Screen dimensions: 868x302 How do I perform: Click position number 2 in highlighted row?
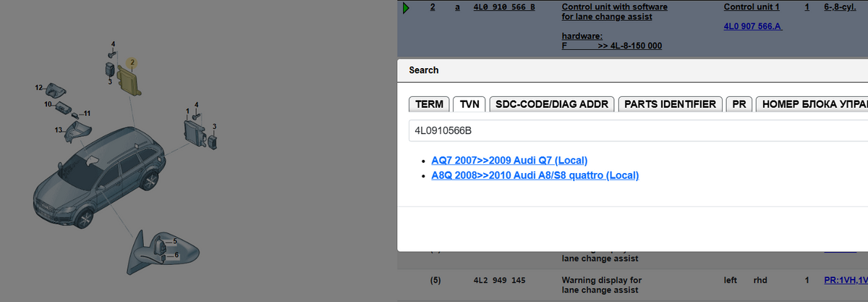click(433, 7)
